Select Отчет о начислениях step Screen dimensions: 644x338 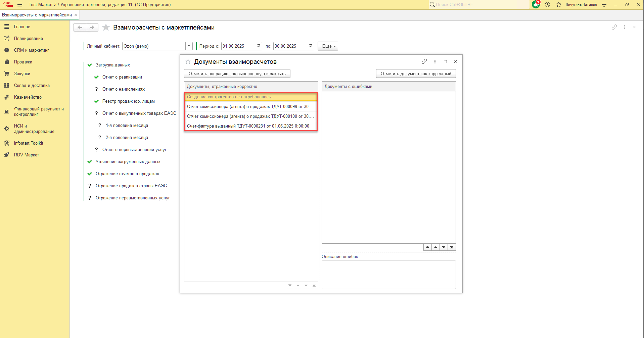tap(123, 89)
